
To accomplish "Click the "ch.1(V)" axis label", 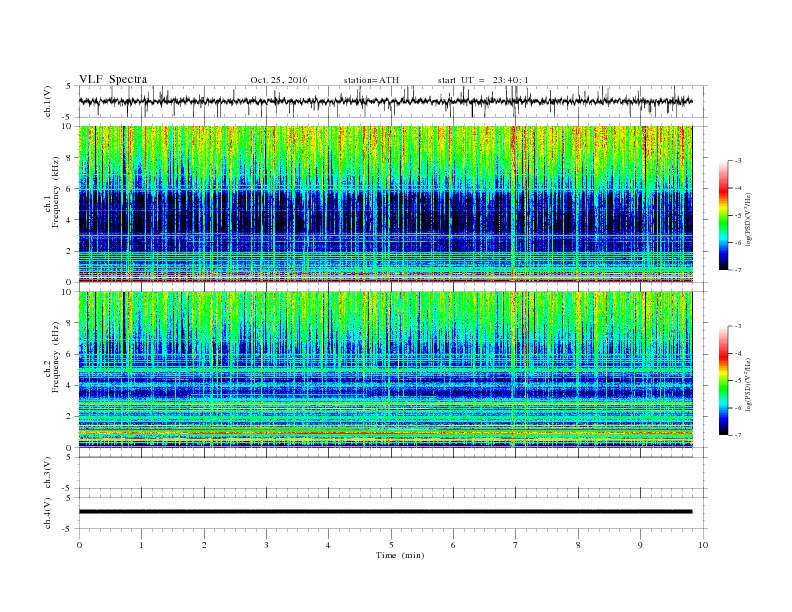I will pyautogui.click(x=48, y=103).
